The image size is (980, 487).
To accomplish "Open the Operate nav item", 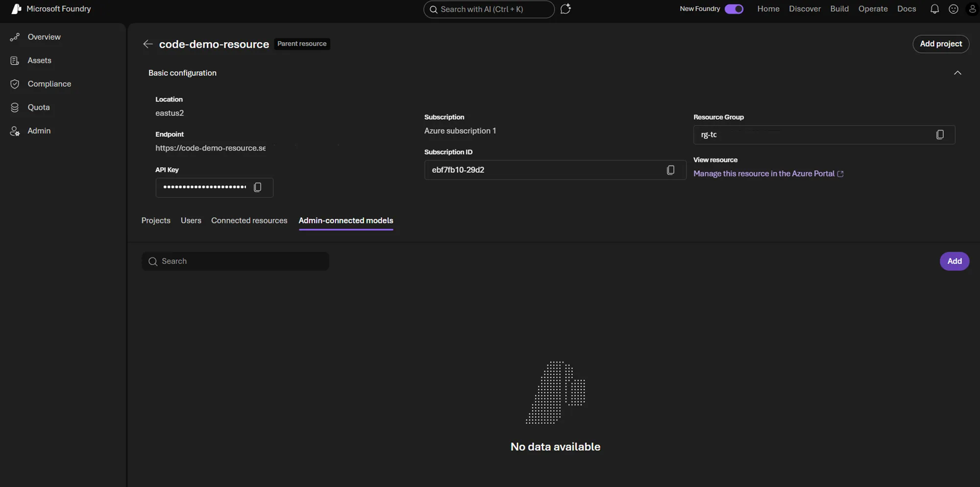I will pos(873,9).
